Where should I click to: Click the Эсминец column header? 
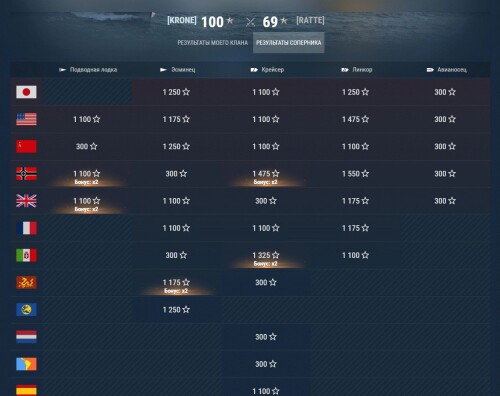[178, 70]
